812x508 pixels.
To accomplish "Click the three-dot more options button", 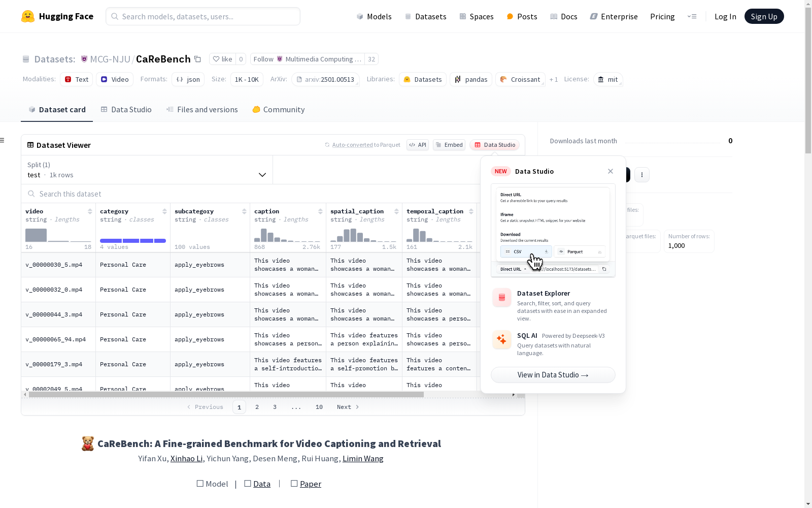I will pyautogui.click(x=642, y=175).
